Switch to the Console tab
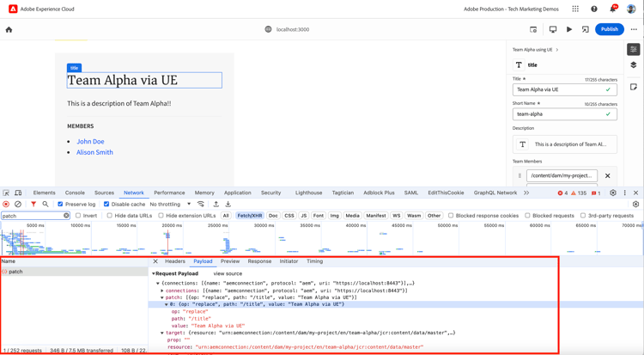 click(75, 193)
